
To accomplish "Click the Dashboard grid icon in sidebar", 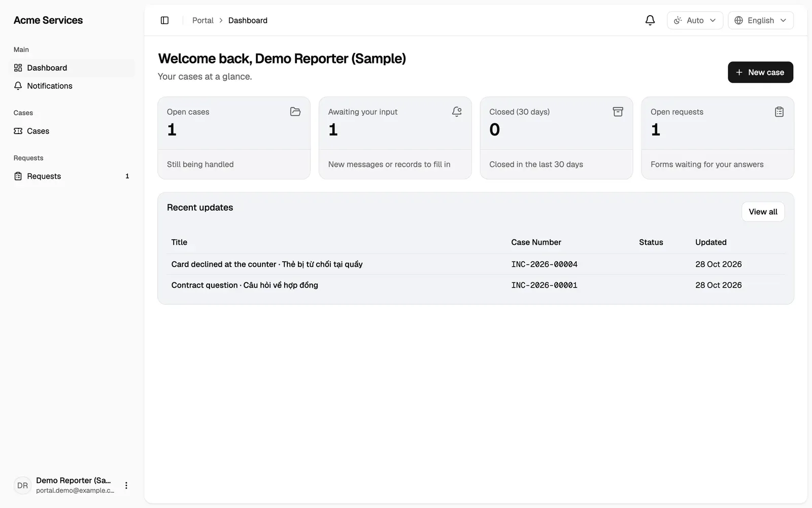I will [18, 68].
